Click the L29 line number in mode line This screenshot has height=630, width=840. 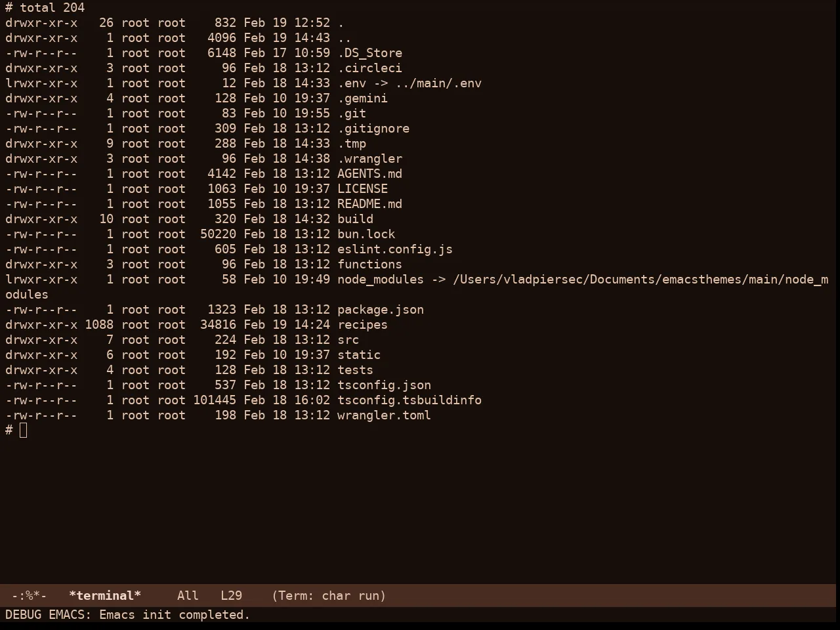(231, 596)
